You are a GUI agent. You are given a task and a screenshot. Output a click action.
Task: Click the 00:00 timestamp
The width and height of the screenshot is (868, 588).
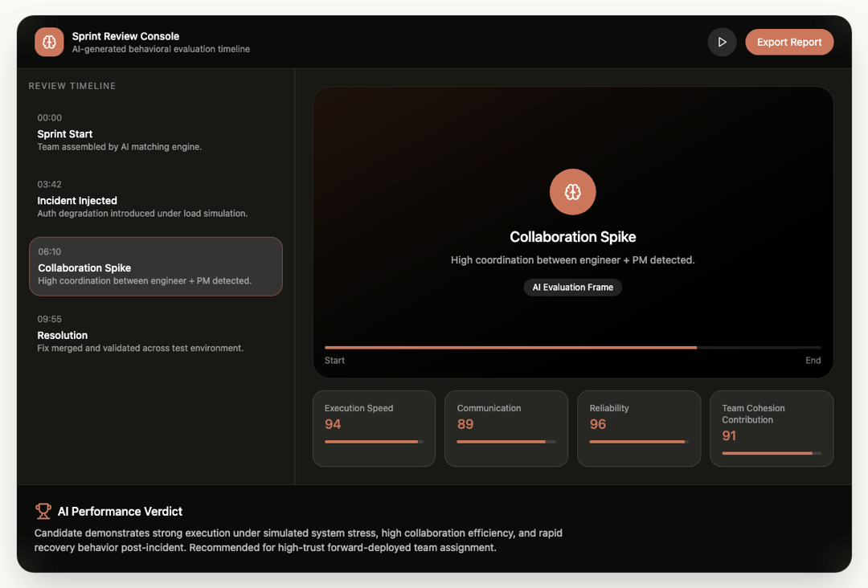49,118
